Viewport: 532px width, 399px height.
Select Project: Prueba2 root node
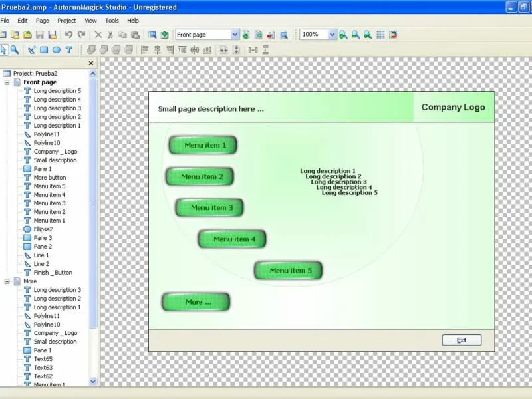(35, 74)
